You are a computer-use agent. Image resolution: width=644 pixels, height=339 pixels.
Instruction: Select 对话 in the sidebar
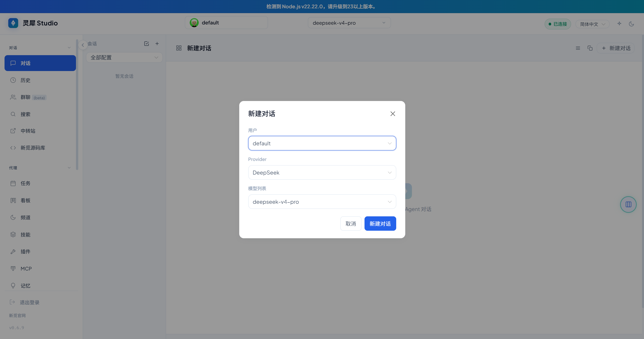pyautogui.click(x=40, y=63)
